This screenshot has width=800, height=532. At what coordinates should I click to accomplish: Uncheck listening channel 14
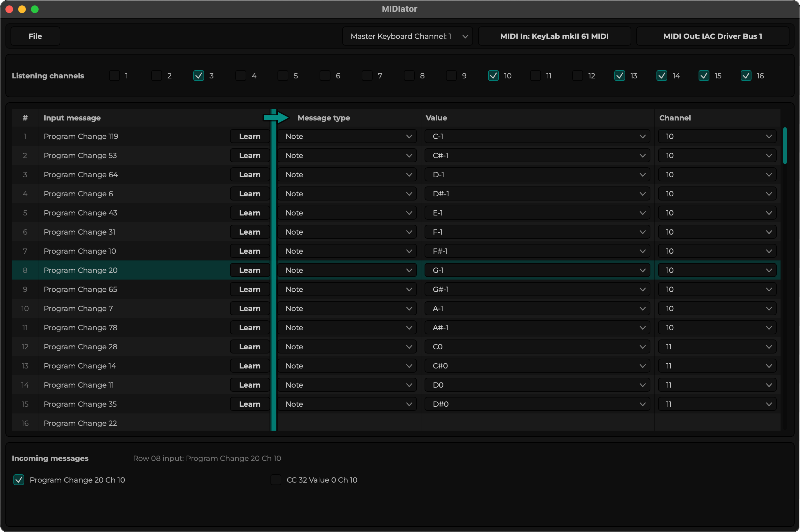[x=662, y=76]
